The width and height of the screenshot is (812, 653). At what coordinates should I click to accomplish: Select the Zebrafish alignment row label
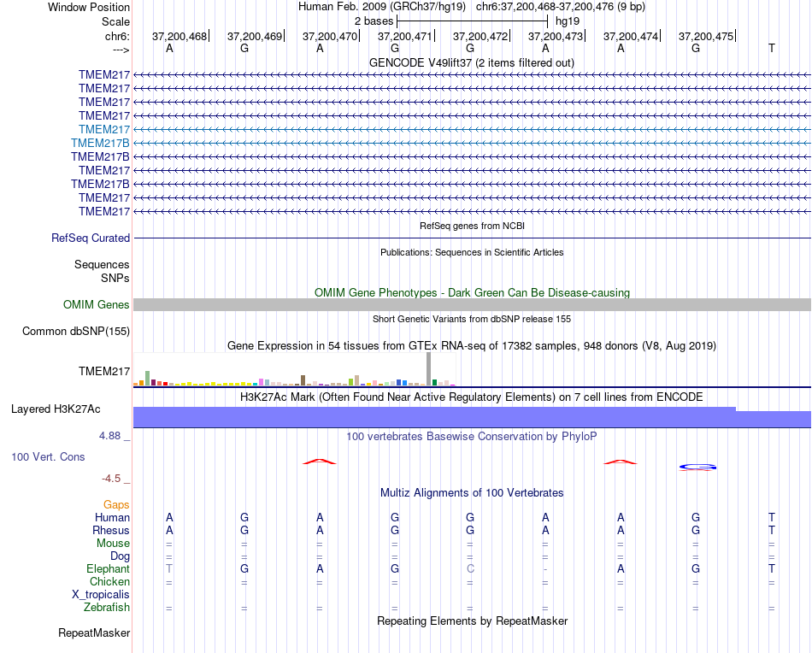coord(107,608)
